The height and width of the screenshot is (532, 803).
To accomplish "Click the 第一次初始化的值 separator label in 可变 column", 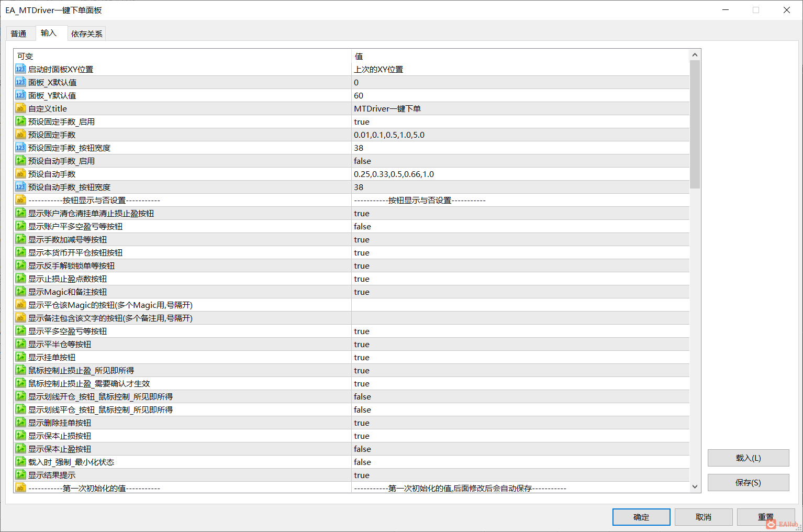I will 94,488.
